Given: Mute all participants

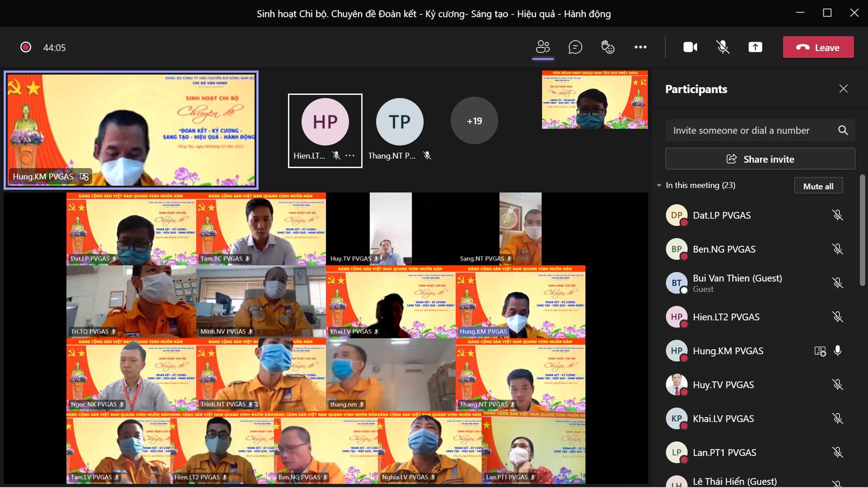Looking at the screenshot, I should [x=818, y=186].
